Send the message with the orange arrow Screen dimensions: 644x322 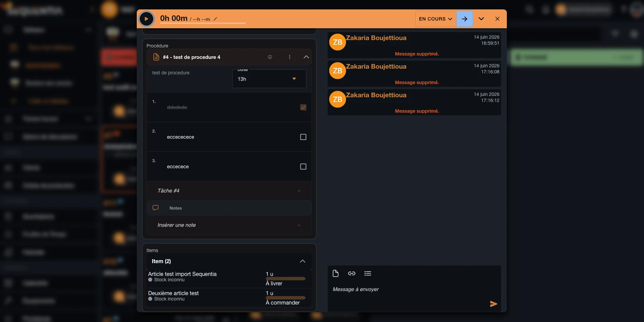[x=493, y=304]
